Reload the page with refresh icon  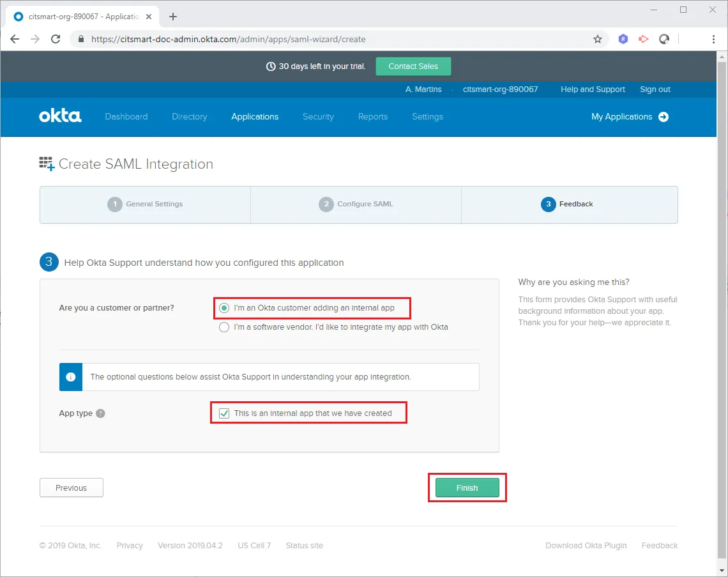pos(56,39)
